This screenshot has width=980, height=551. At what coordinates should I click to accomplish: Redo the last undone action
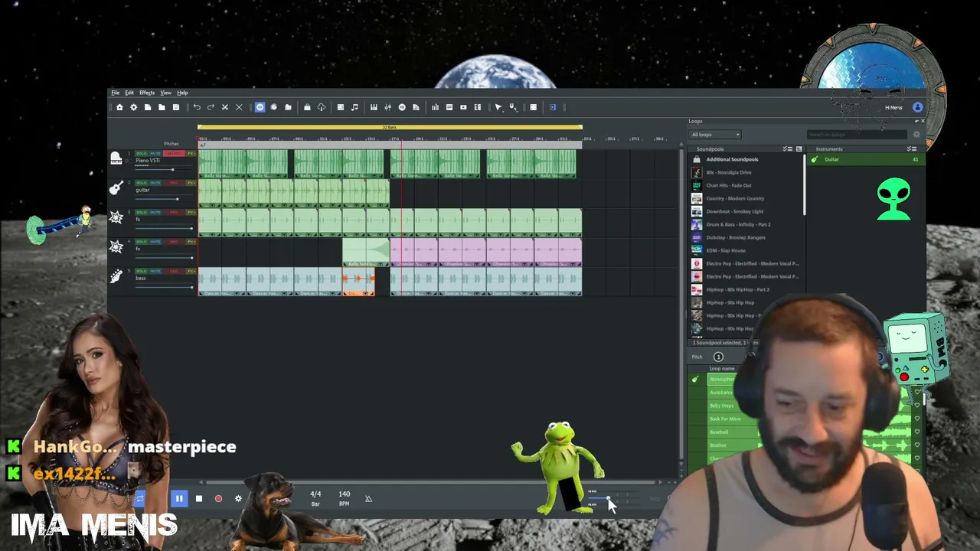pyautogui.click(x=211, y=107)
